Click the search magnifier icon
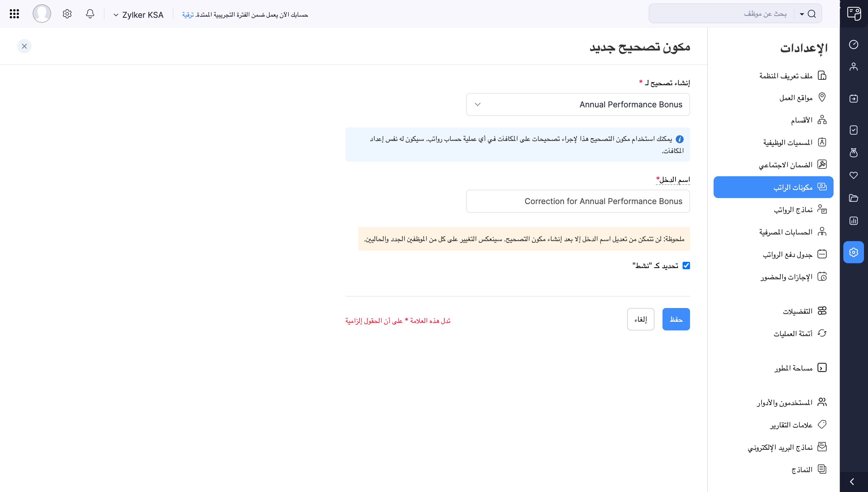The height and width of the screenshot is (492, 868). 811,14
